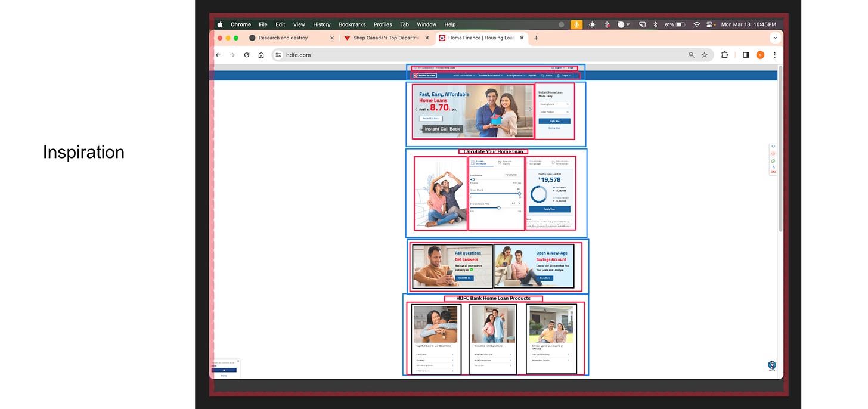Switch to Shop Canada's Top Department tab

point(386,38)
